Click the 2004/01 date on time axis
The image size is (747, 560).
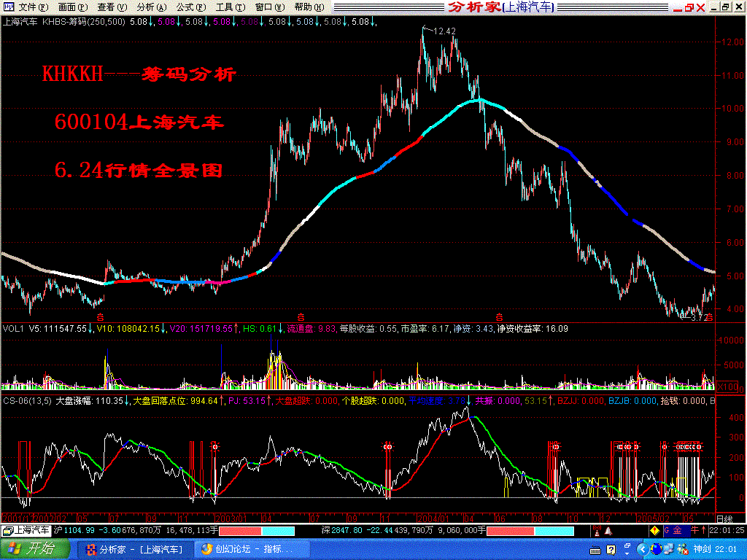(x=433, y=518)
